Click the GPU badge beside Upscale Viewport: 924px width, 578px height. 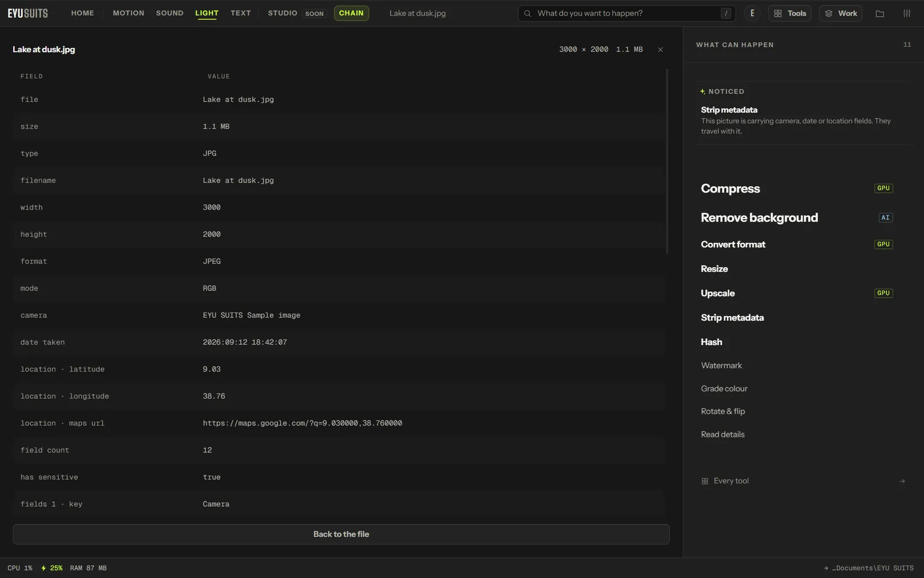click(883, 293)
